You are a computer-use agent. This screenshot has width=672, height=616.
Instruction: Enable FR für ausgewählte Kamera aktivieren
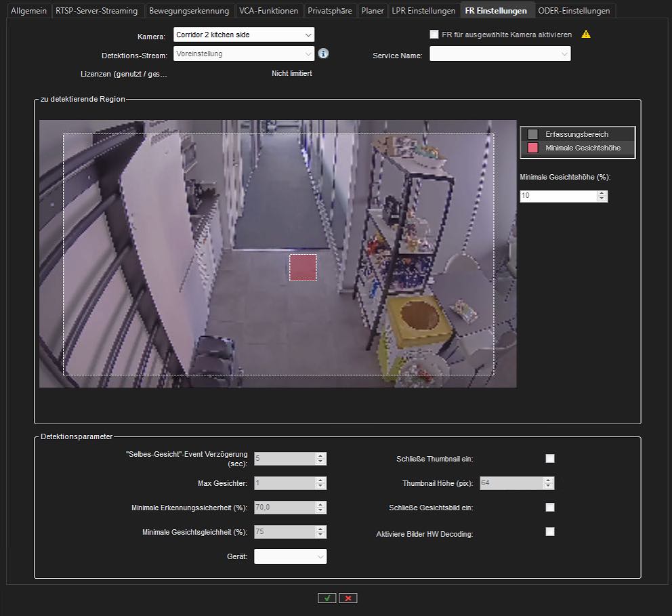[x=434, y=35]
